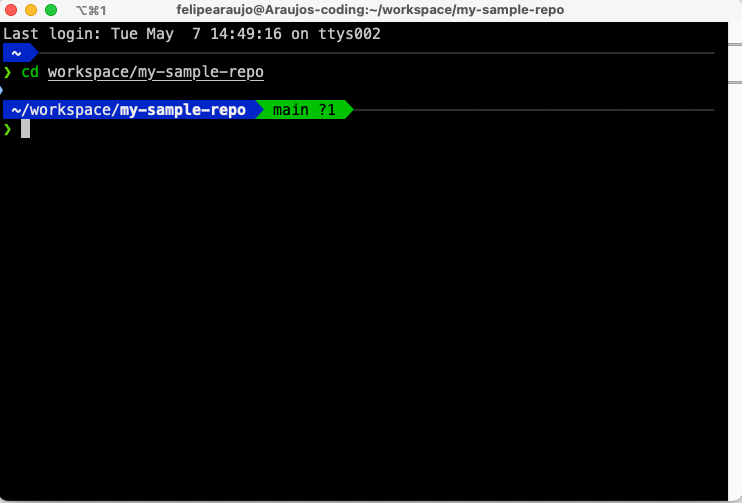Click the separator line right of main ?1
The width and height of the screenshot is (742, 503).
[x=530, y=110]
